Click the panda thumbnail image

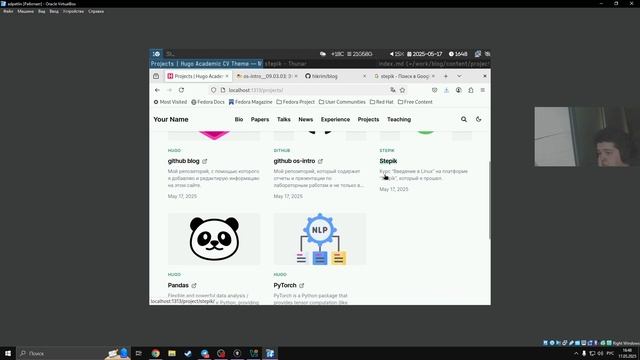pos(214,239)
